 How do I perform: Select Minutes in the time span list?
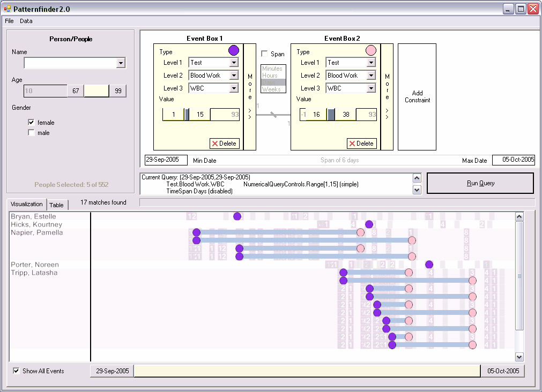click(x=272, y=69)
